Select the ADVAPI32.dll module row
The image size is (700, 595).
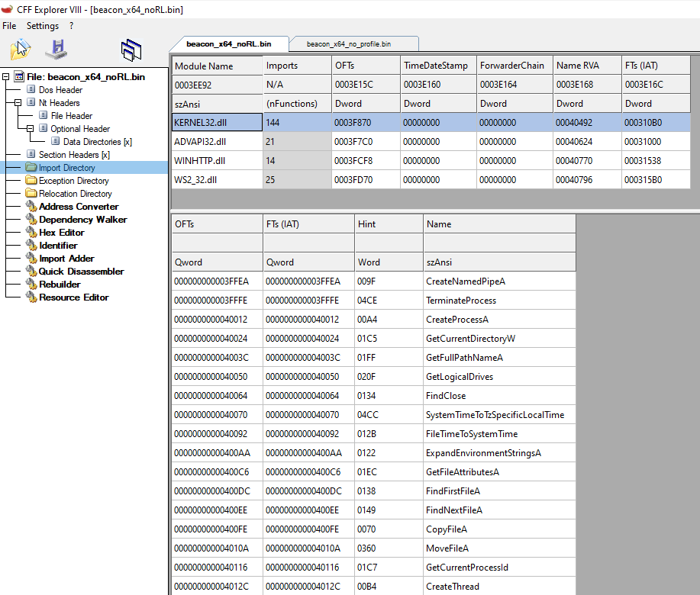click(x=431, y=141)
